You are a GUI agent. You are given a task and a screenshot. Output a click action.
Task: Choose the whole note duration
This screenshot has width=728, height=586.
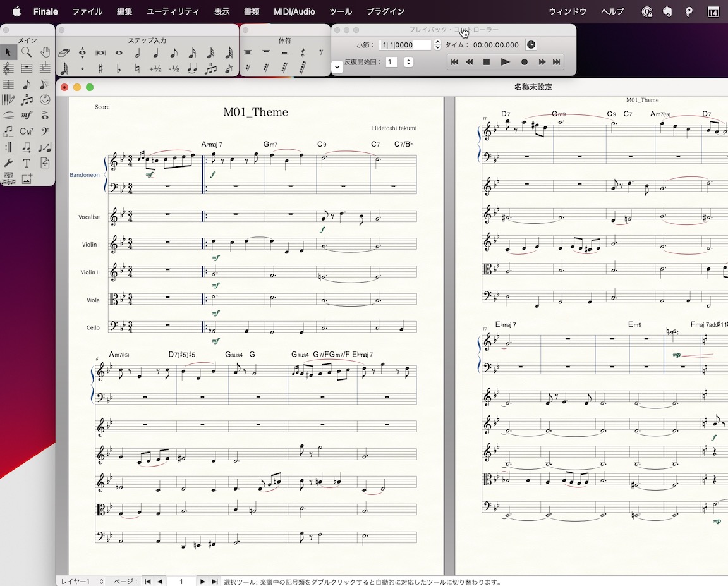119,53
